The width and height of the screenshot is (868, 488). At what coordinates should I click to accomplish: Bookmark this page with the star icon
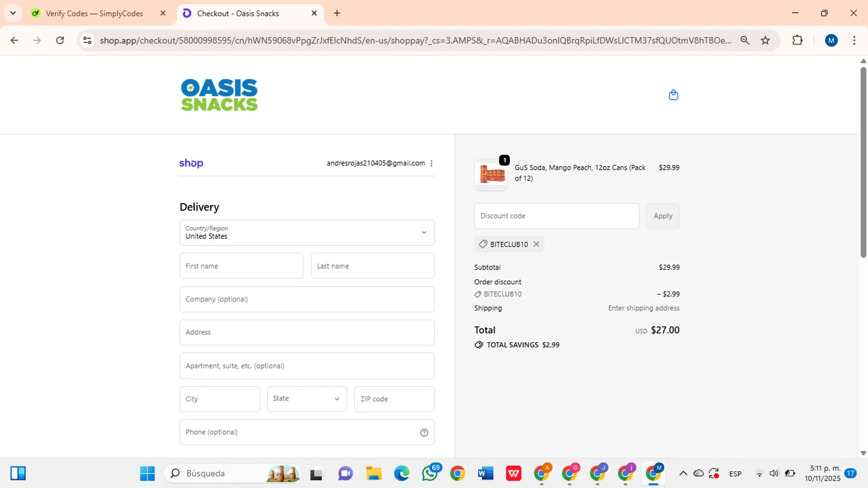(x=766, y=40)
